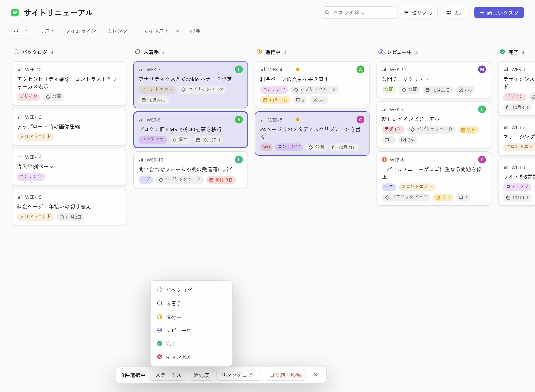Click the green W project icon
Viewport: 535px width, 392px height.
(x=15, y=13)
